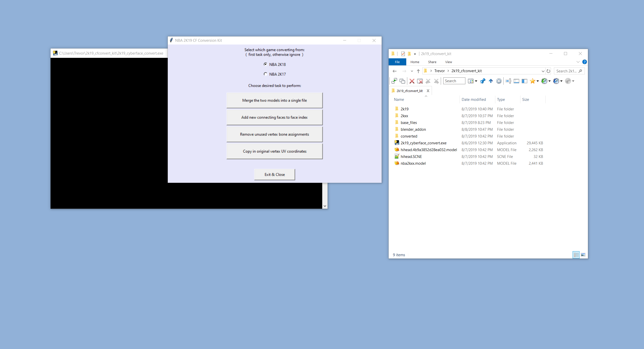Screen dimensions: 644x349
Task: Open the blue Help question mark
Action: coord(584,62)
